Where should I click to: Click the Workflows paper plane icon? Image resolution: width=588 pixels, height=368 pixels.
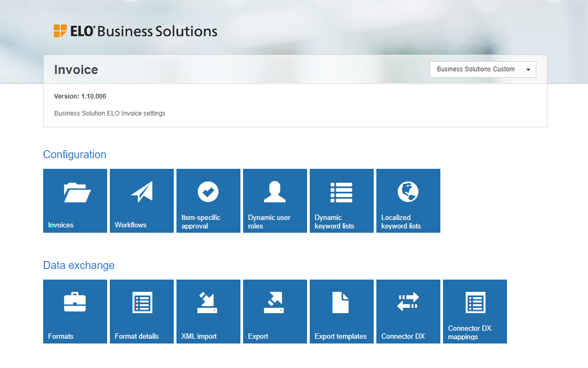[x=142, y=192]
